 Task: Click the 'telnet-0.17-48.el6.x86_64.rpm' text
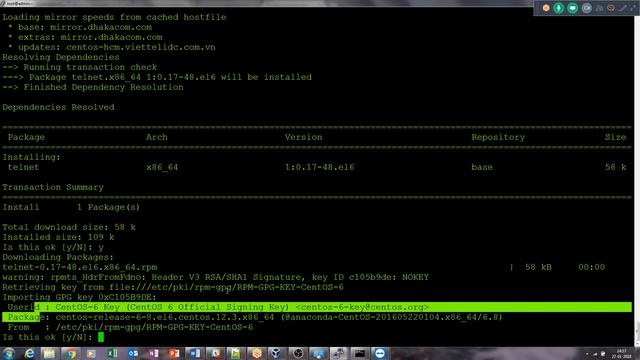tap(80, 267)
